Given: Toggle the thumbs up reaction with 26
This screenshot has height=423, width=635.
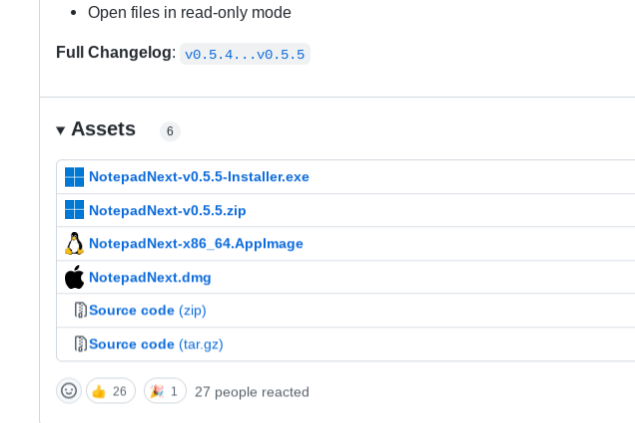Looking at the screenshot, I should pos(111,391).
